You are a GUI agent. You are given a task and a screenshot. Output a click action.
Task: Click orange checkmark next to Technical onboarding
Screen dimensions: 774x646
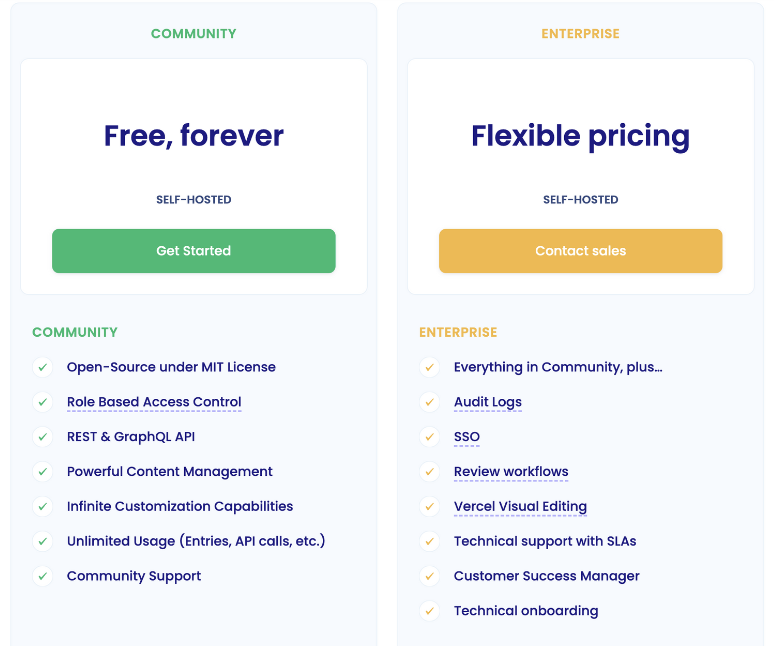[430, 611]
